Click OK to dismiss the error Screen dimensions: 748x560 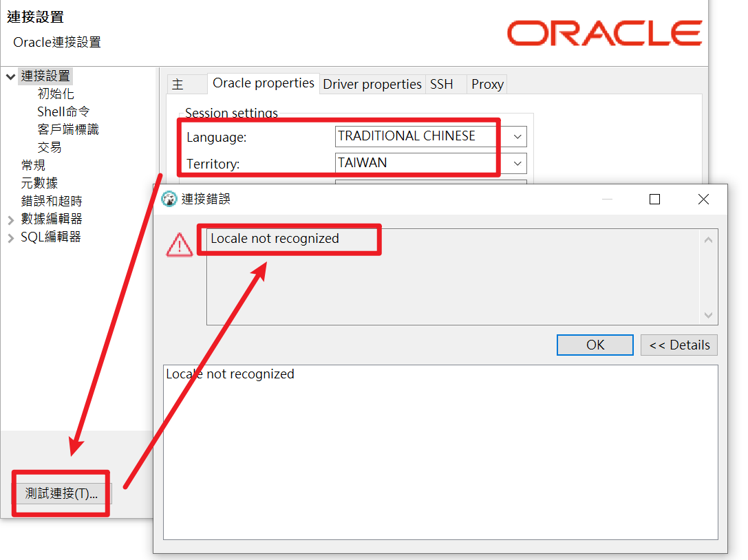click(595, 345)
